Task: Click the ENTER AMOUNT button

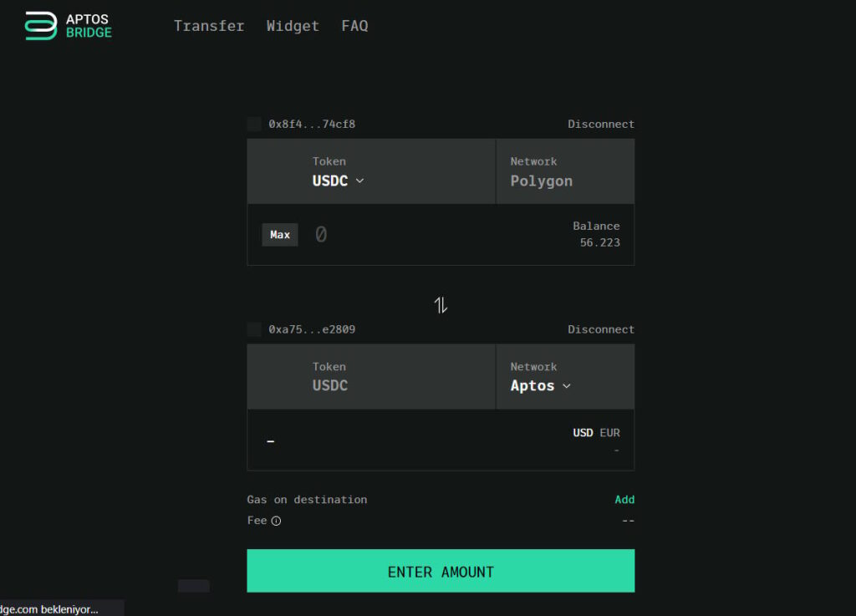Action: click(x=441, y=571)
